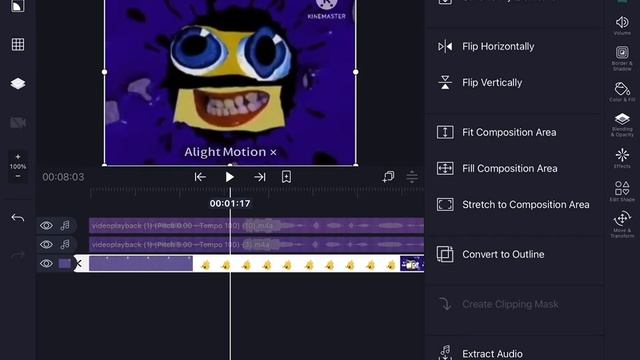Click the Flip Vertically icon
The image size is (640, 360).
(x=445, y=82)
